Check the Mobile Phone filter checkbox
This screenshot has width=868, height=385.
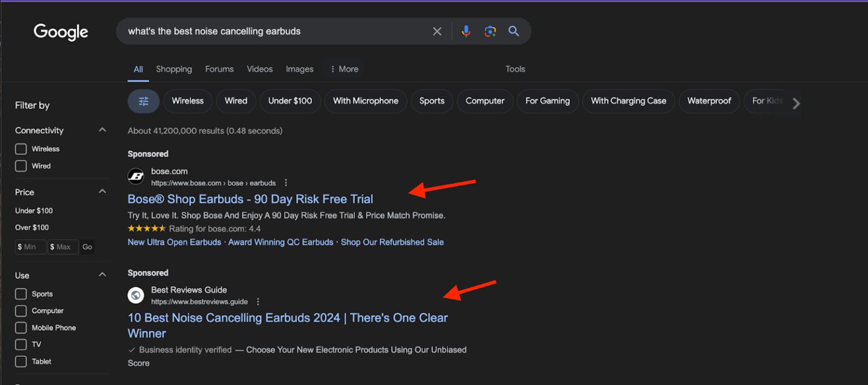[x=21, y=327]
